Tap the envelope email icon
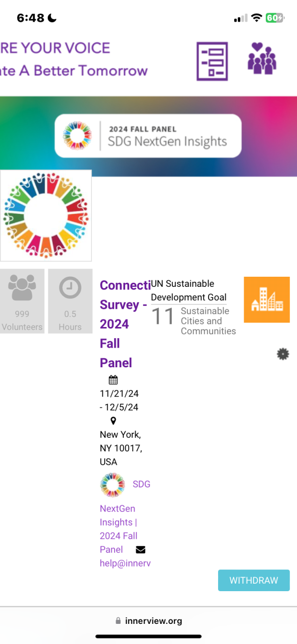The height and width of the screenshot is (644, 297). [141, 549]
